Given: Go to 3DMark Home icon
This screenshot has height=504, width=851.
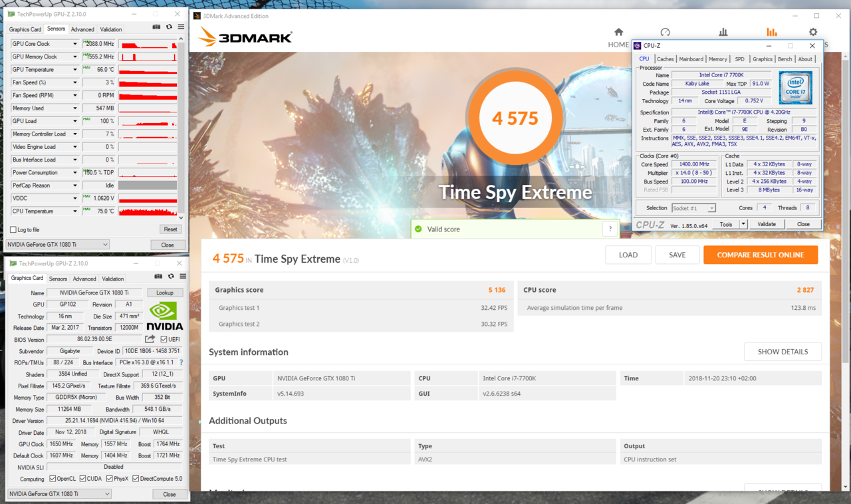Looking at the screenshot, I should tap(618, 32).
